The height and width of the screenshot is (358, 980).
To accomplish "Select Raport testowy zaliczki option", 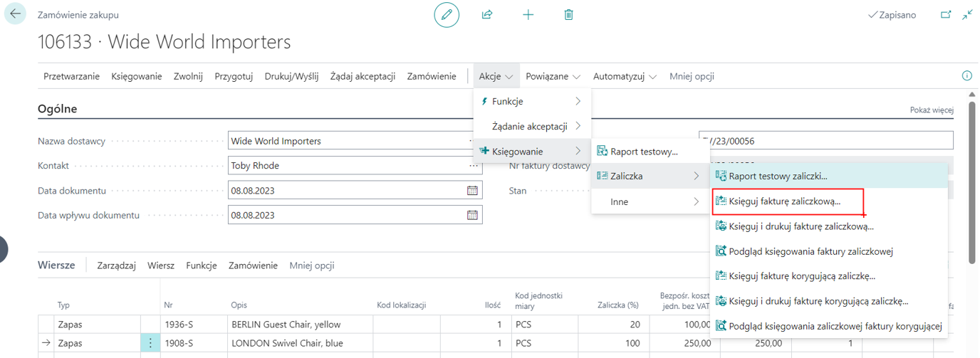I will [x=778, y=176].
